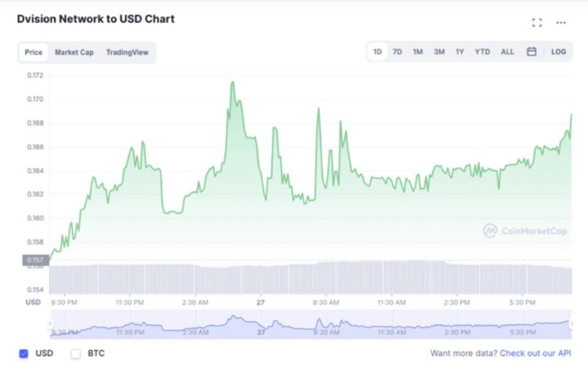Select the 1Y time range

point(459,52)
